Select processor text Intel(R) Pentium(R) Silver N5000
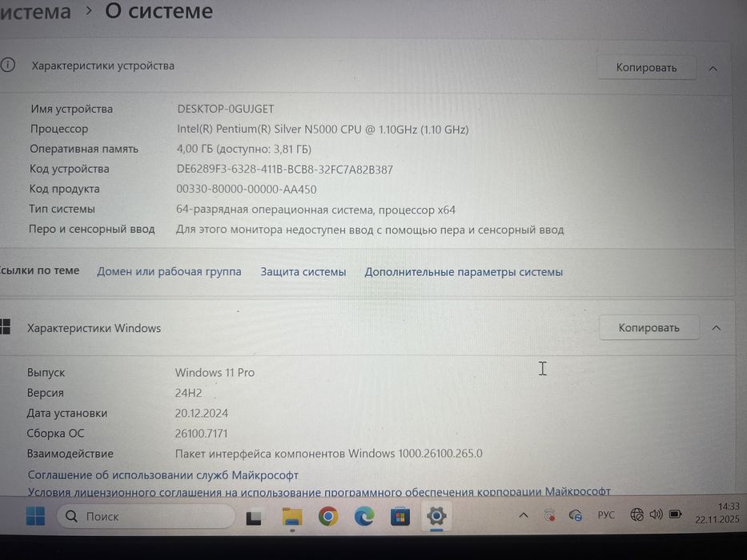Screen dimensions: 747x560 pos(257,129)
